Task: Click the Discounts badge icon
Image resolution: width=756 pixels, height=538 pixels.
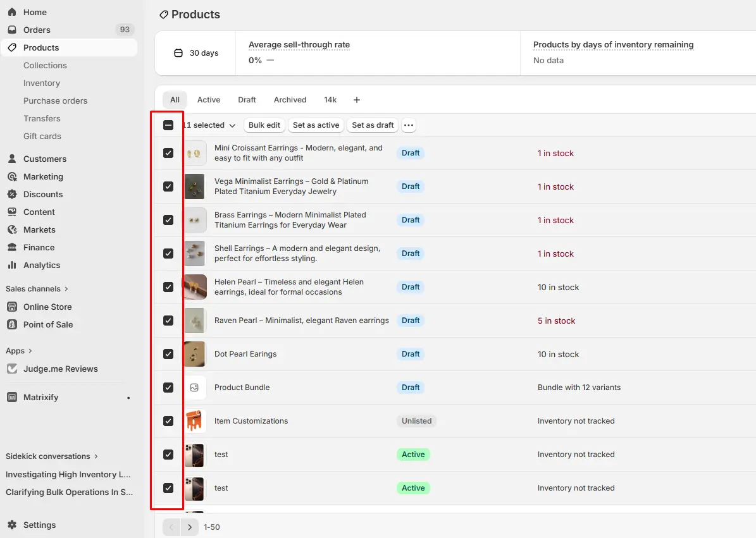Action: [x=12, y=195]
